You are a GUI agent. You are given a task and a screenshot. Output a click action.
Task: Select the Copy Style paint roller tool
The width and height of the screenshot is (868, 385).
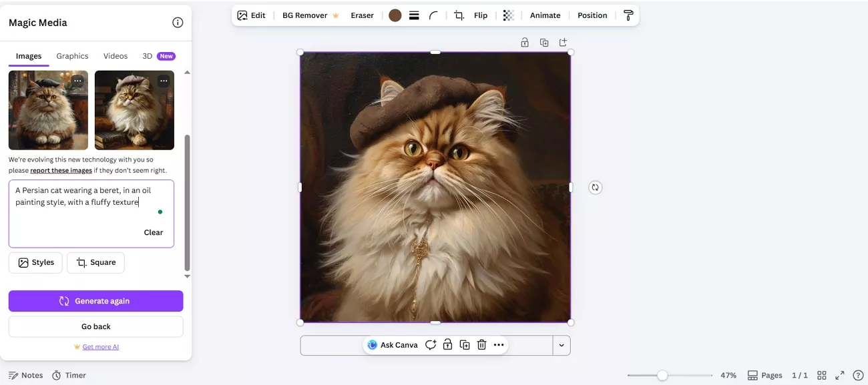pyautogui.click(x=628, y=15)
